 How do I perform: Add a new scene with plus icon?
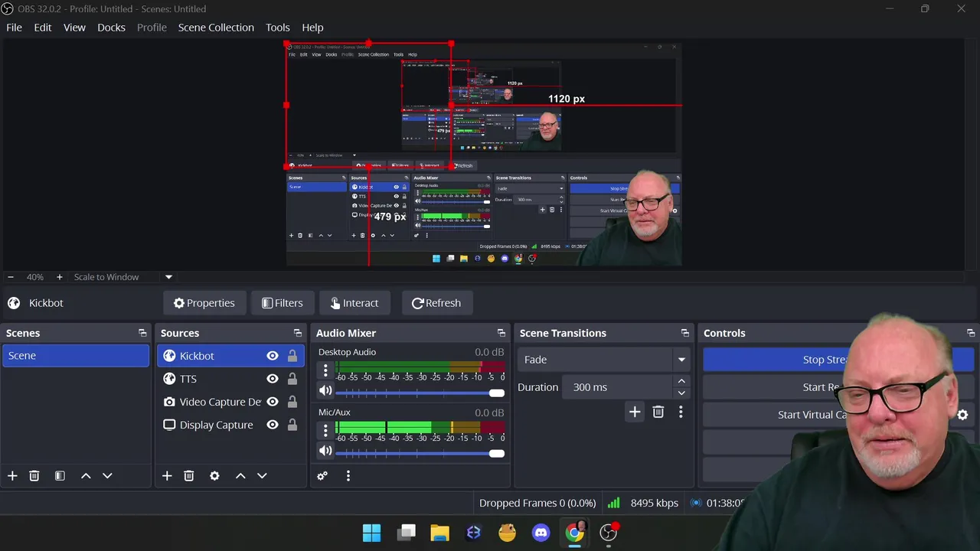pyautogui.click(x=12, y=476)
